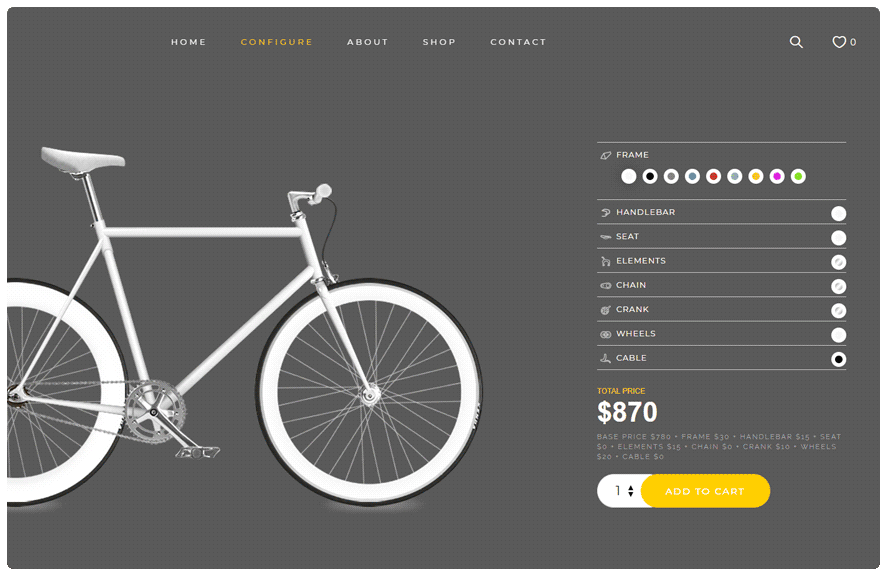This screenshot has width=889, height=575.
Task: Pick the magenta frame color swatch
Action: pyautogui.click(x=777, y=176)
